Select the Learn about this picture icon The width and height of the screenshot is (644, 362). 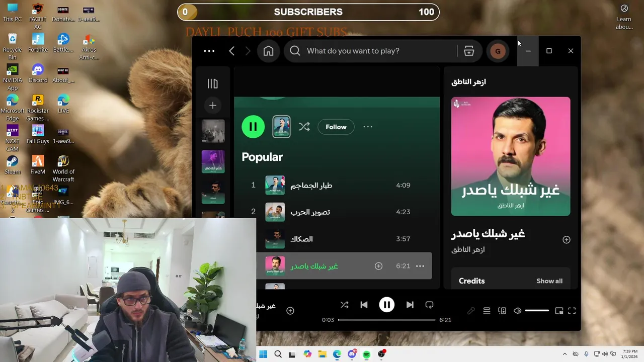tap(624, 16)
